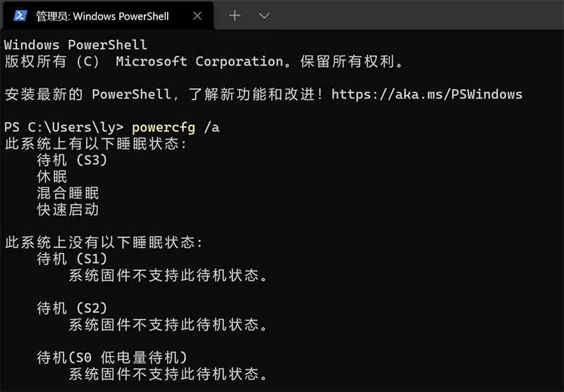The height and width of the screenshot is (392, 564).
Task: Open the https://aka.ms/PSWindows link
Action: click(427, 94)
